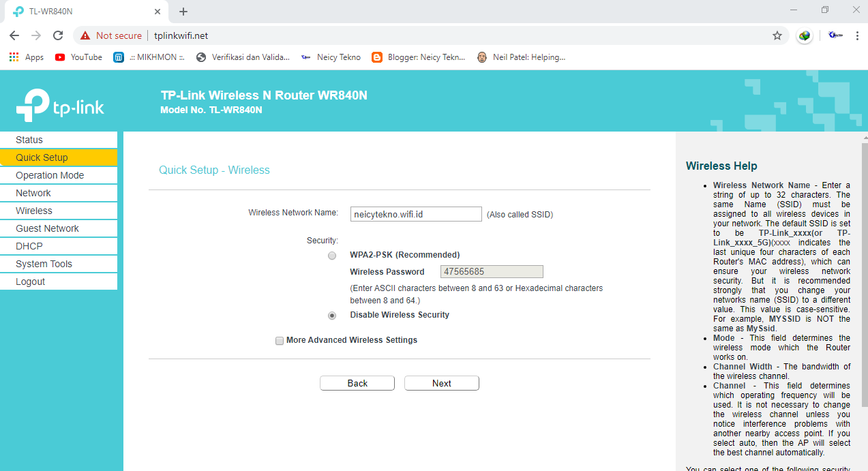Click the Wireless Help heading

tap(721, 166)
